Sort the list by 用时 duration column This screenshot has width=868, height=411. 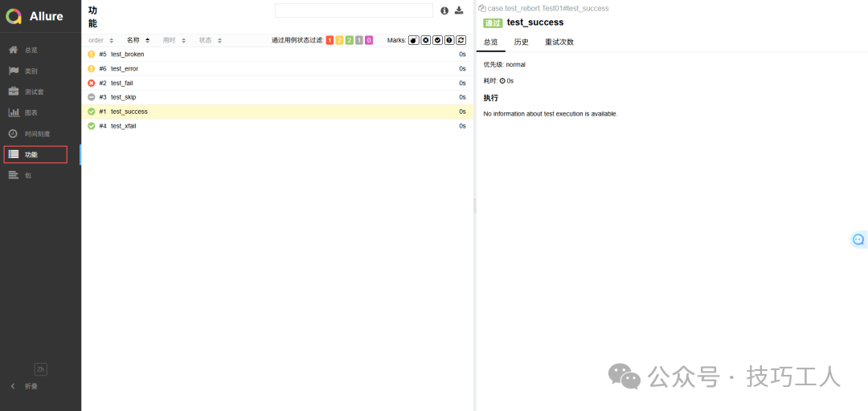[174, 40]
